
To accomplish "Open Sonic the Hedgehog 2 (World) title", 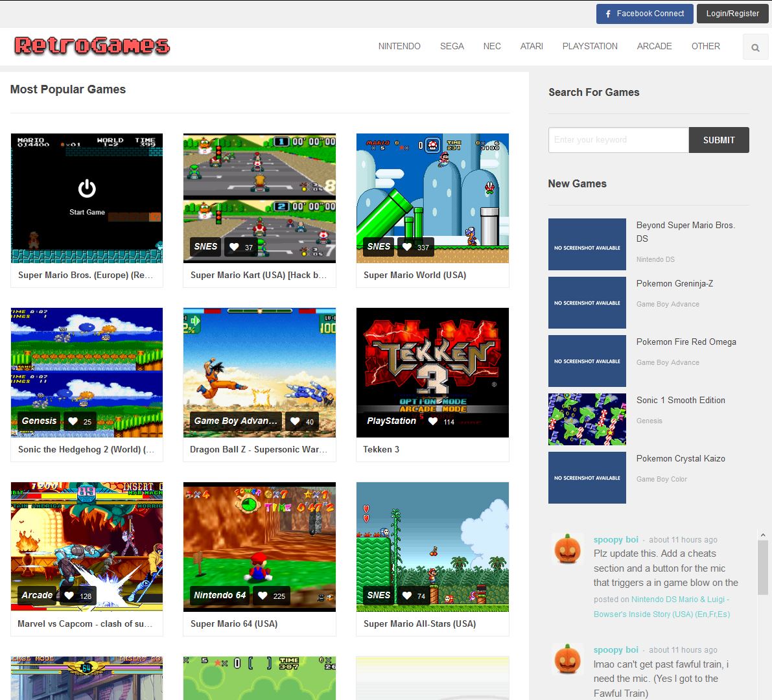I will click(86, 449).
